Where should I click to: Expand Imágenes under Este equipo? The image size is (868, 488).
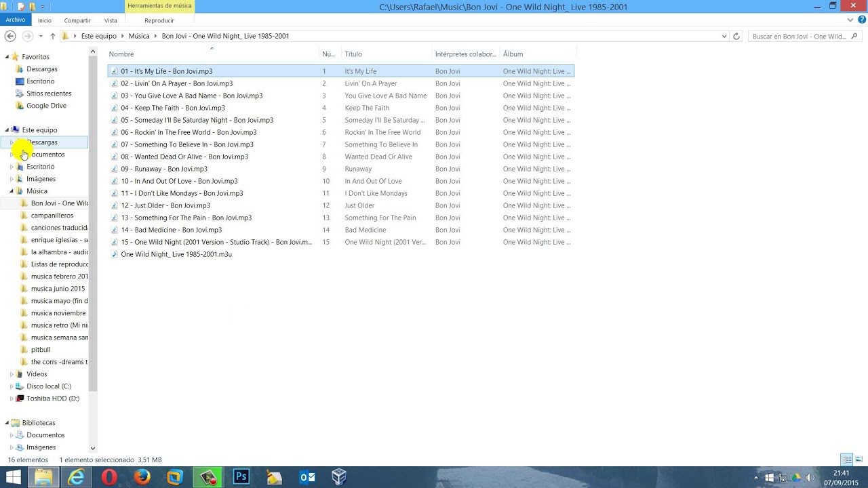point(12,179)
